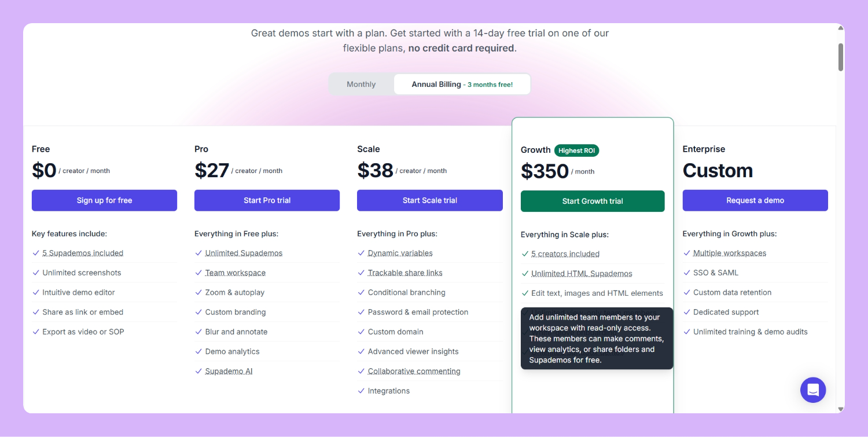Click the Unlimited Supademos feature text

tap(244, 253)
